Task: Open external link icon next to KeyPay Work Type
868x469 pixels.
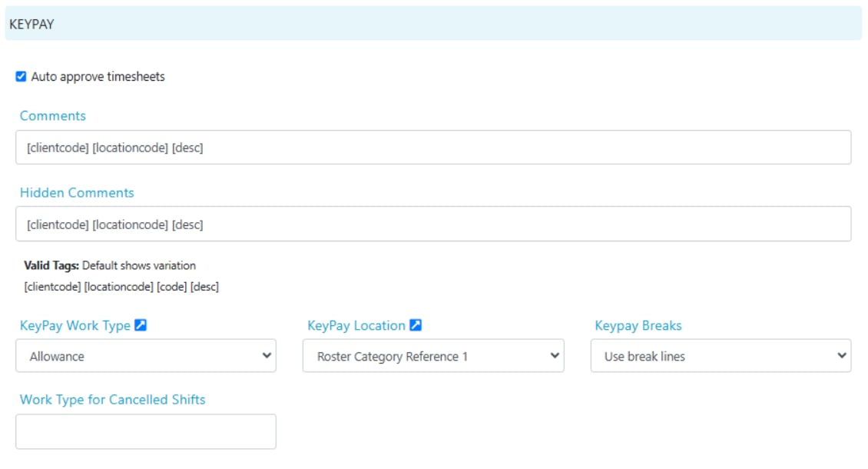Action: [141, 325]
